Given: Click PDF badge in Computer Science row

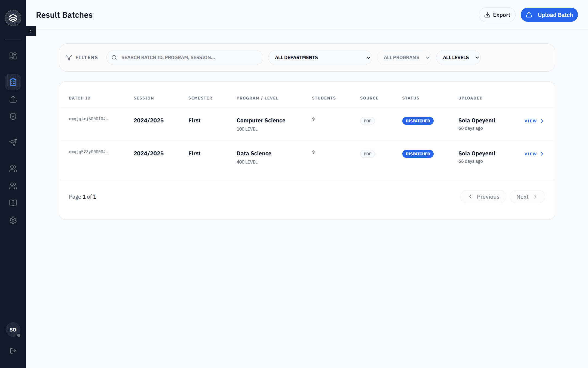Looking at the screenshot, I should pos(367,121).
